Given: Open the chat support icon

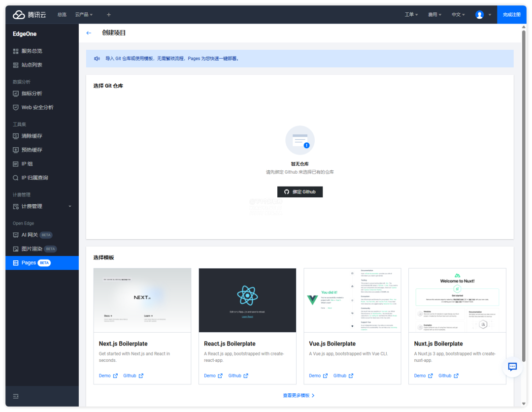Looking at the screenshot, I should [512, 367].
